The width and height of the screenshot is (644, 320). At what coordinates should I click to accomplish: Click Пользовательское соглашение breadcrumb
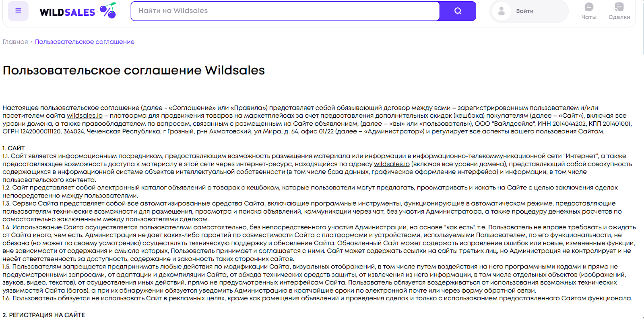coord(85,42)
